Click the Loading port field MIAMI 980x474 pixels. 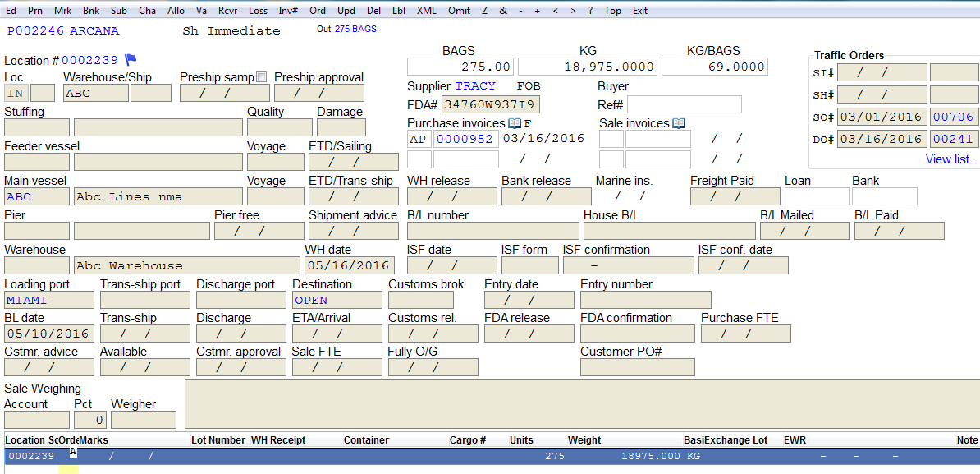pos(49,300)
